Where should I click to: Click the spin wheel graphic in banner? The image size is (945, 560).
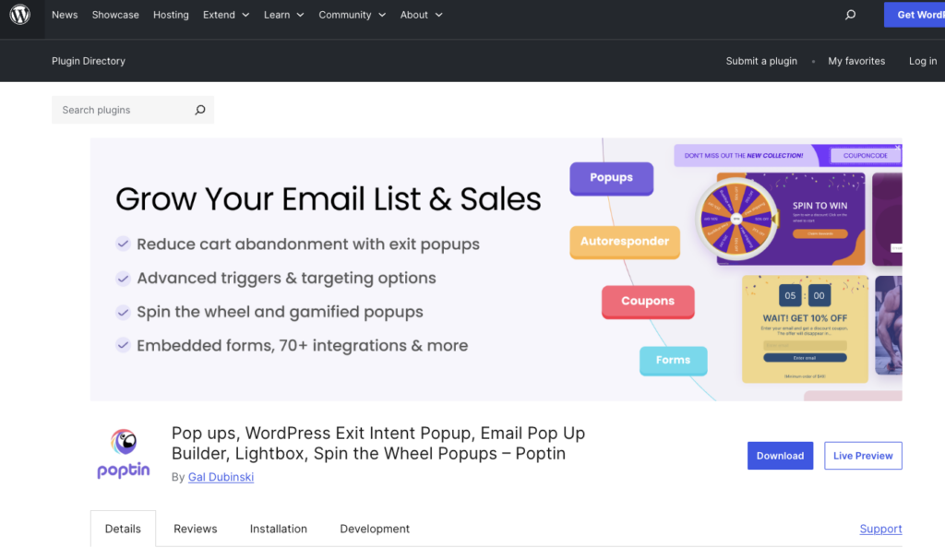tap(736, 218)
